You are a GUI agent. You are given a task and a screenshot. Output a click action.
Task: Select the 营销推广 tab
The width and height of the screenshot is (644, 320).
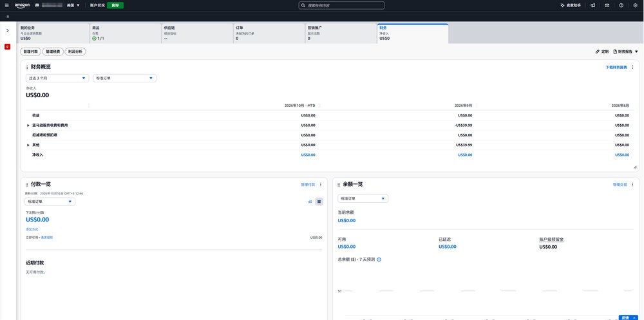tap(341, 33)
